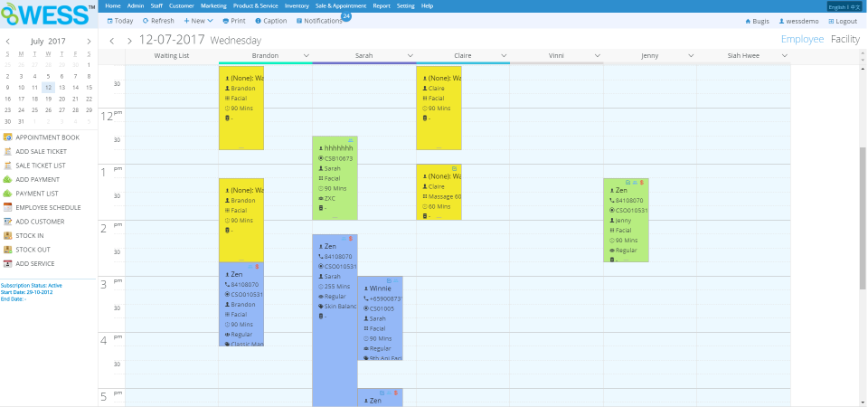
Task: Open the Setting menu
Action: (406, 6)
